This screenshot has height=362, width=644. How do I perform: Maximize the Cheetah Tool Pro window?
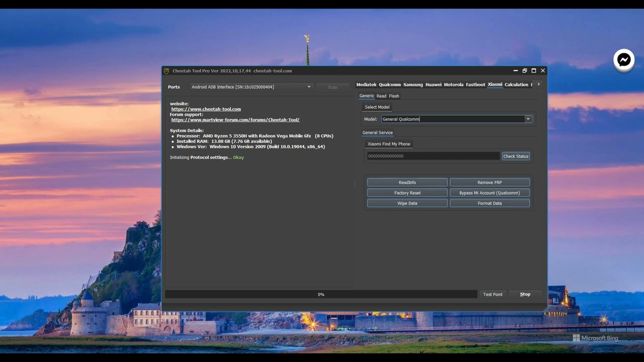click(x=534, y=71)
